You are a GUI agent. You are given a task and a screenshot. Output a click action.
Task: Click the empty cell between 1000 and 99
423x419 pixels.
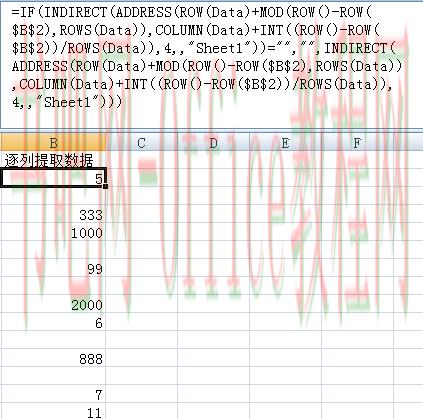[x=53, y=251]
